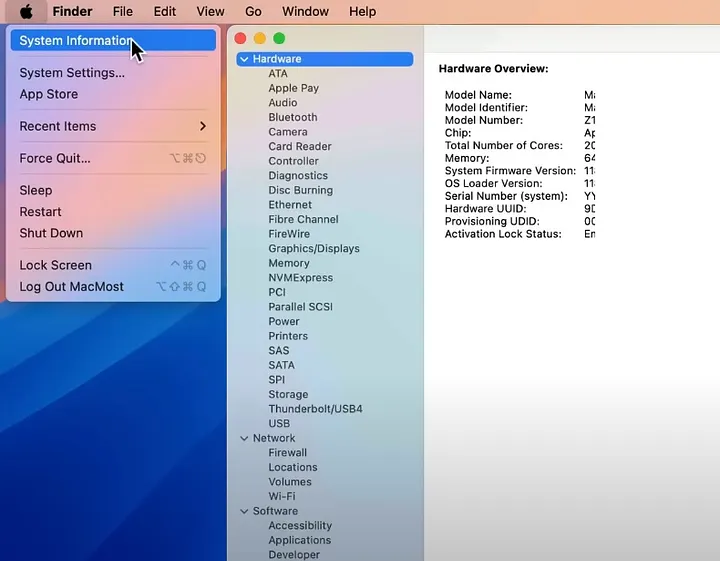Select Storage in the sidebar
This screenshot has height=561, width=720.
point(288,394)
